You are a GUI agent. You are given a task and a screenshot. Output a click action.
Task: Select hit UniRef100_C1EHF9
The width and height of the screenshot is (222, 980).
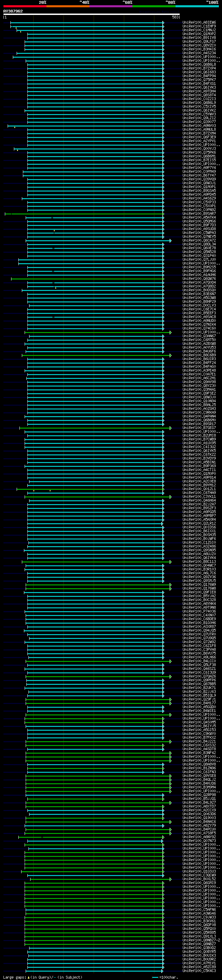tap(199, 26)
